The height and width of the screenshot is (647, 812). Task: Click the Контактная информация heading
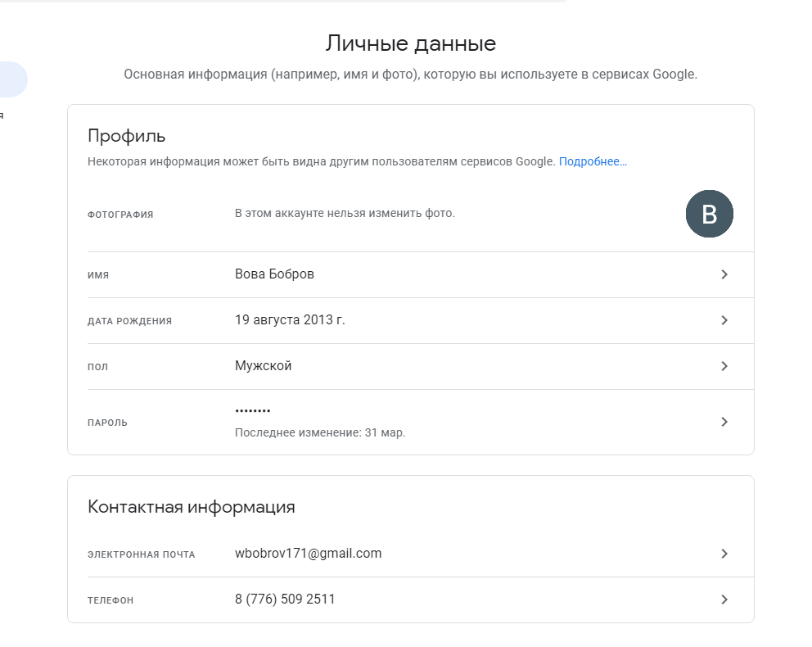click(x=191, y=507)
